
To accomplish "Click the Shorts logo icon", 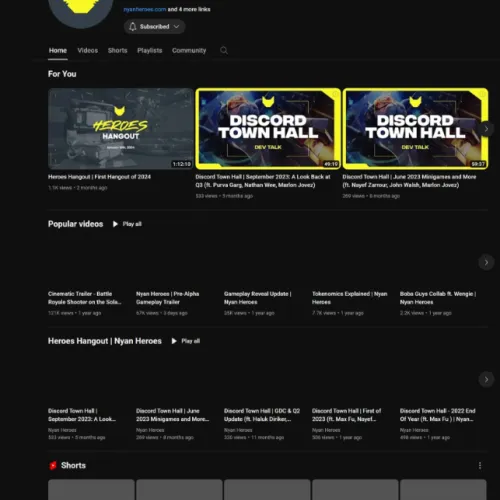I will coord(53,465).
